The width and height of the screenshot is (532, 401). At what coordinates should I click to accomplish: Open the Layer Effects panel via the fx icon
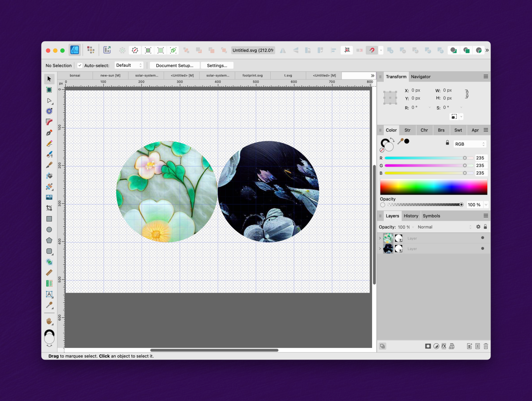point(444,346)
